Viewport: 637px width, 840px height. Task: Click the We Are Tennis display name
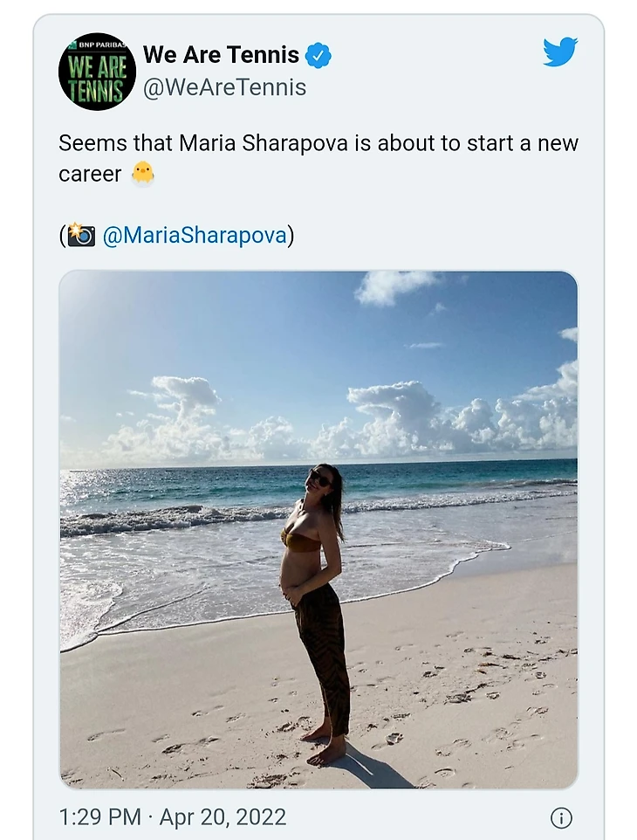221,55
